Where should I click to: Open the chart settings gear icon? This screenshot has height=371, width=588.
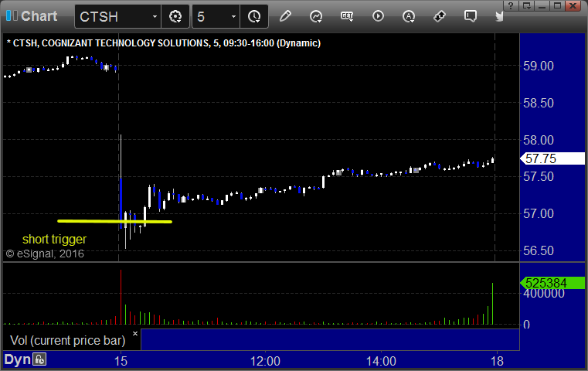pyautogui.click(x=175, y=16)
